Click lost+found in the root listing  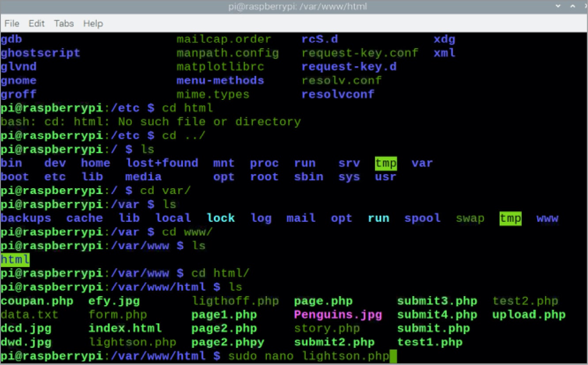(x=162, y=163)
